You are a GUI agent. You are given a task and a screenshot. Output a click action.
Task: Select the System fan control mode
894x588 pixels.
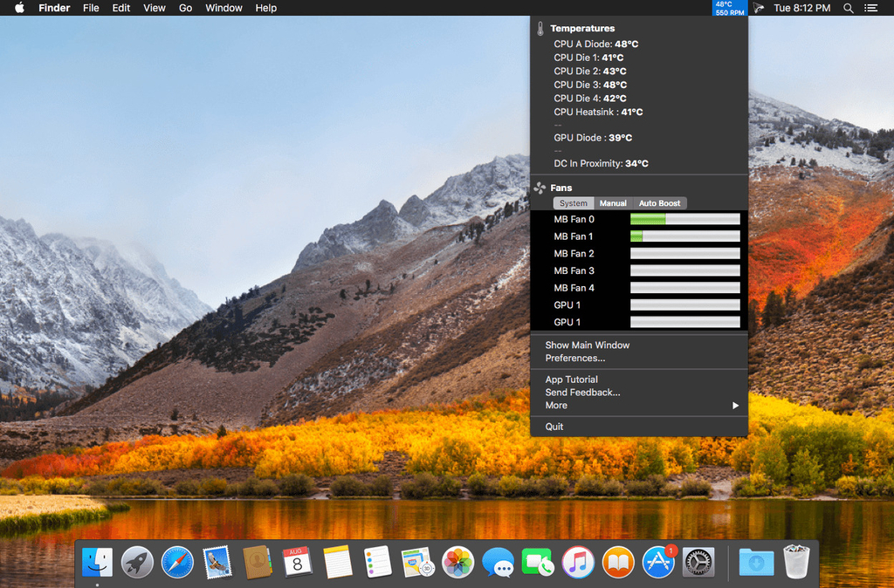coord(574,203)
